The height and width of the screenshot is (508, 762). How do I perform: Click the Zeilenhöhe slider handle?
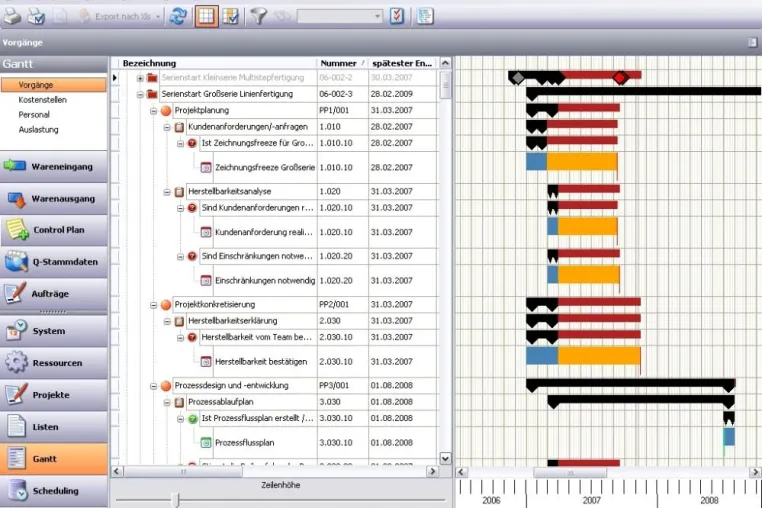(175, 500)
